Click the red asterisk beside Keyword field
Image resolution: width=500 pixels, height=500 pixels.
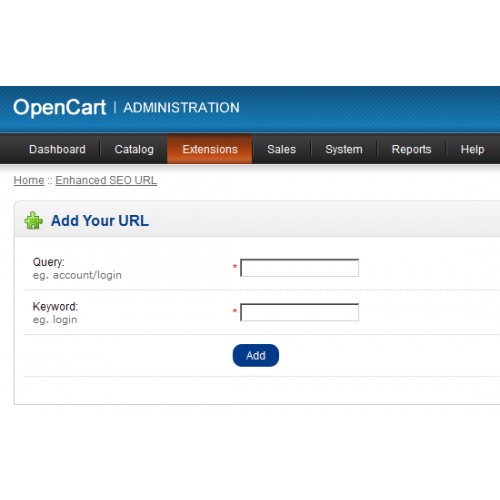pos(235,311)
